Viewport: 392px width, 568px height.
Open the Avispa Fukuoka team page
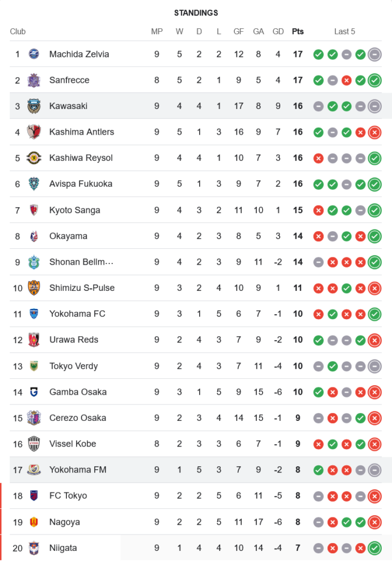[81, 184]
